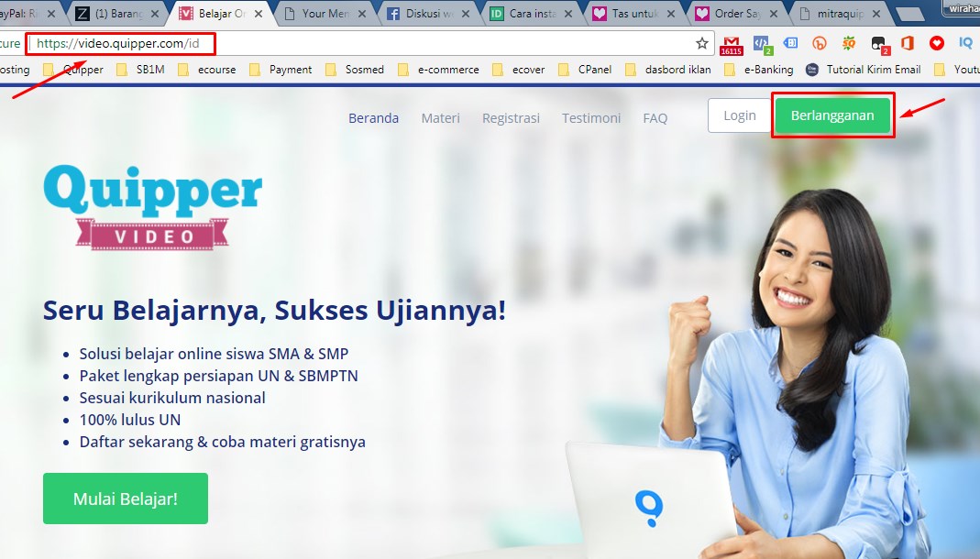Open the blue tag assistant extension

[790, 43]
